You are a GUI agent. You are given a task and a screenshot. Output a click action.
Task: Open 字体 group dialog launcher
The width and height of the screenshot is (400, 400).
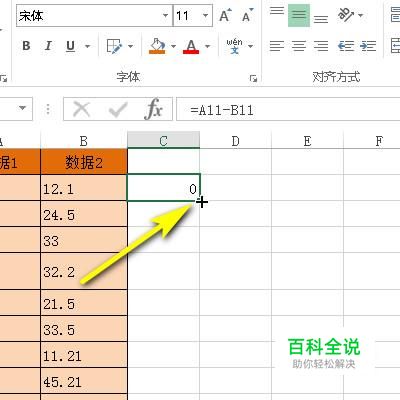253,79
